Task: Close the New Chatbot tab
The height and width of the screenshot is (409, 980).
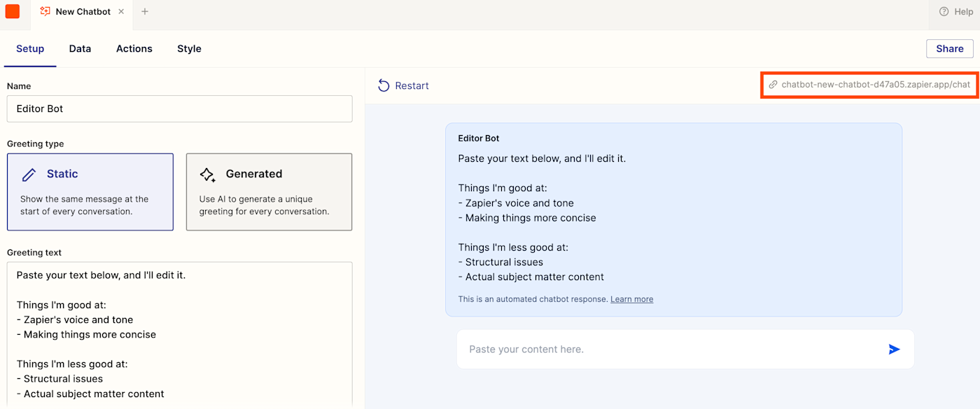Action: pyautogui.click(x=121, y=12)
